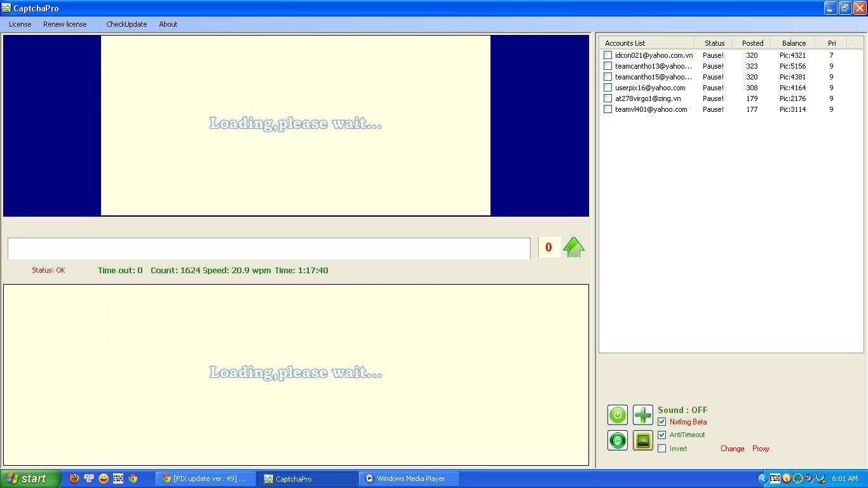The height and width of the screenshot is (488, 868).
Task: Click the system clock showing 6:01 AM
Action: (844, 478)
